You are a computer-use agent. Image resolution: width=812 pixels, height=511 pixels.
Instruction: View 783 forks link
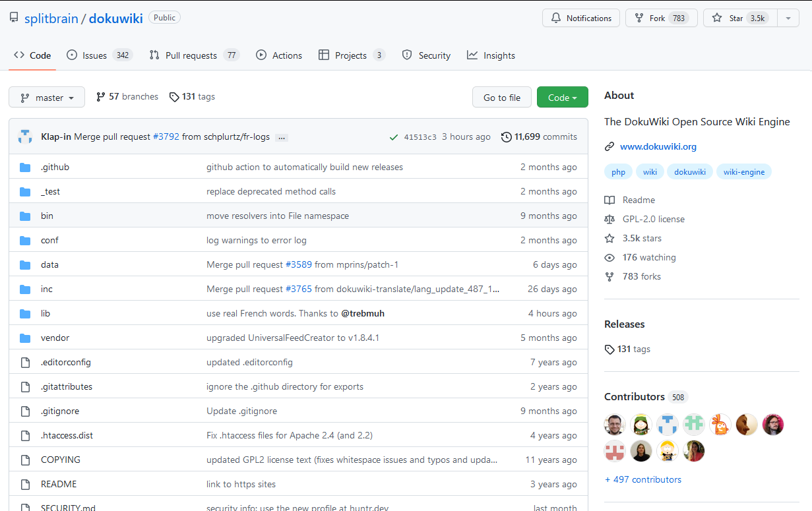[633, 276]
